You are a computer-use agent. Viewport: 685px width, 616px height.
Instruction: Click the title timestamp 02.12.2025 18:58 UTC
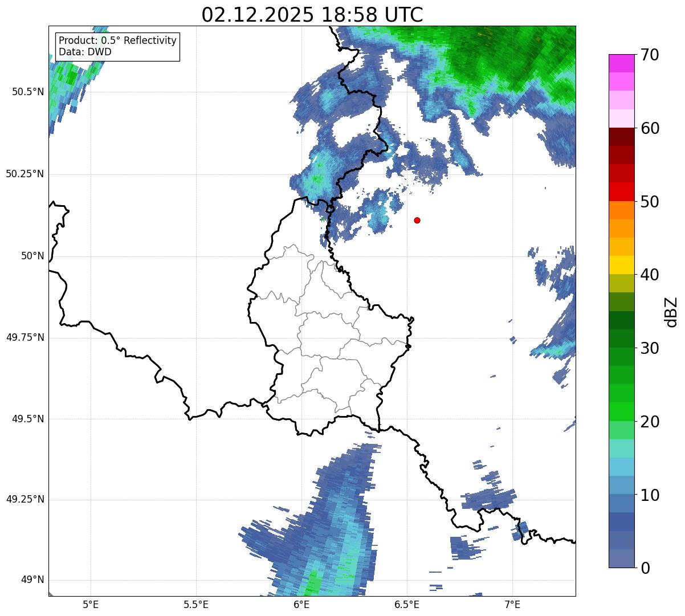(312, 15)
